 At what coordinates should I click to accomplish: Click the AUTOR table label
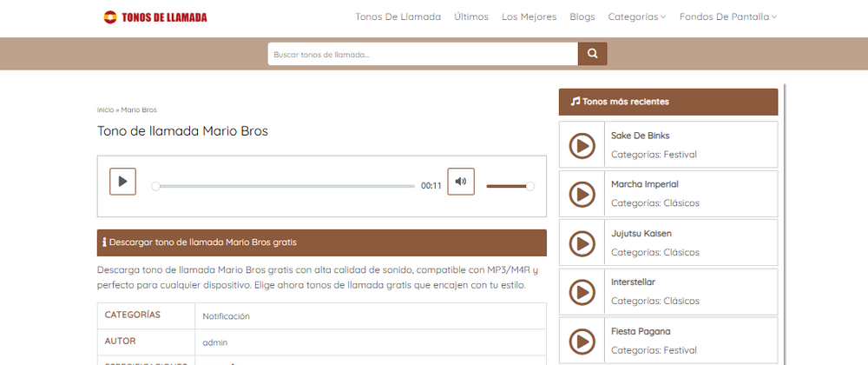coord(120,342)
